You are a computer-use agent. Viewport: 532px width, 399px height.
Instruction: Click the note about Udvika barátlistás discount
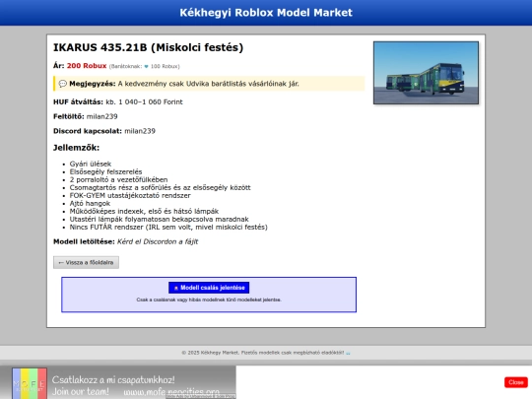[209, 84]
